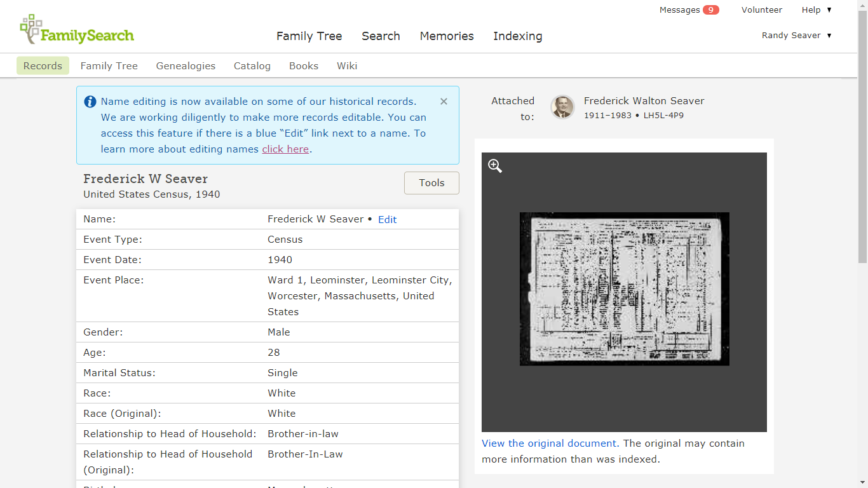The width and height of the screenshot is (868, 488).
Task: Click "click here" to learn about name editing
Action: click(285, 149)
